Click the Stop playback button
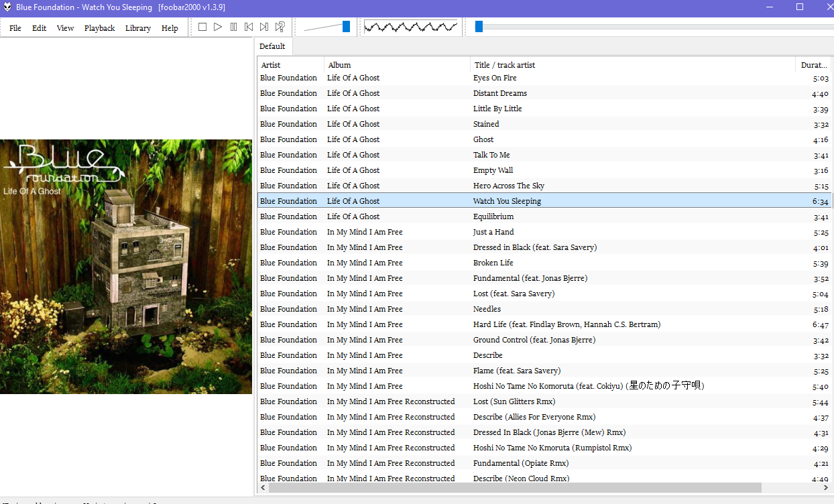Screen dimensions: 834x504 pos(202,27)
